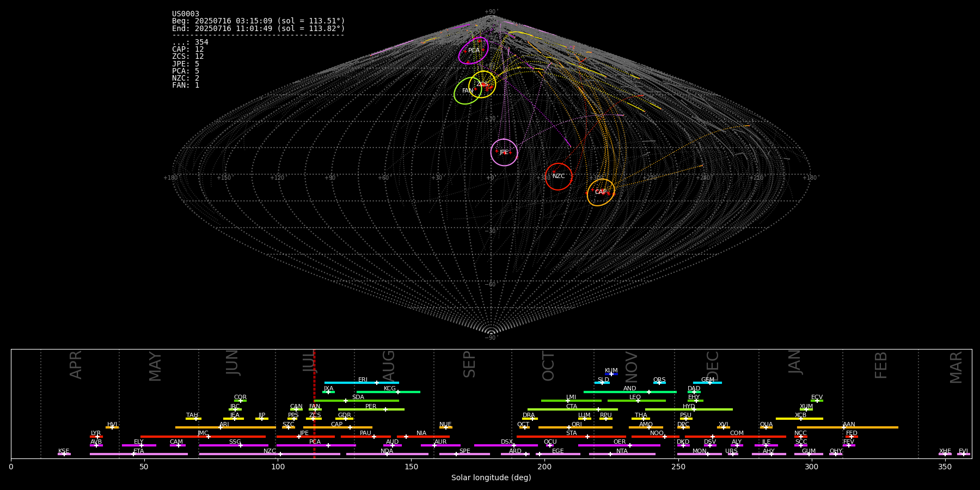Click the PCA radiant circle on sky map
Viewport: 980px width, 490px height.
pos(474,51)
